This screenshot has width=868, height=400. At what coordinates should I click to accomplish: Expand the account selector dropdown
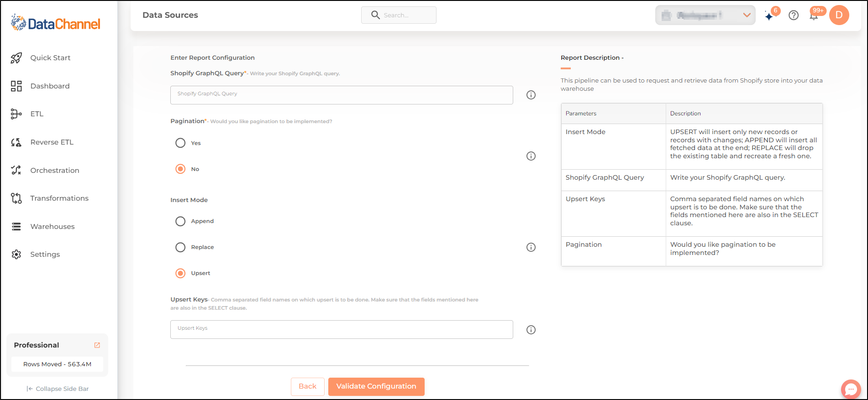point(705,15)
